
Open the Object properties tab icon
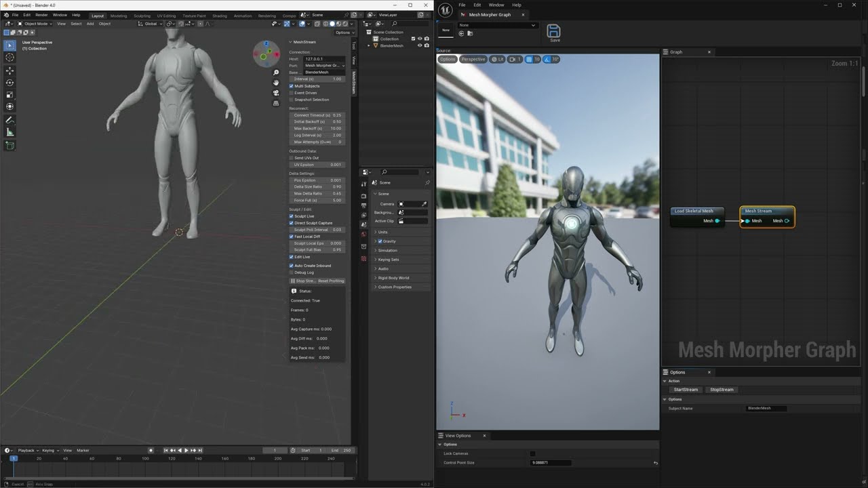click(x=363, y=247)
